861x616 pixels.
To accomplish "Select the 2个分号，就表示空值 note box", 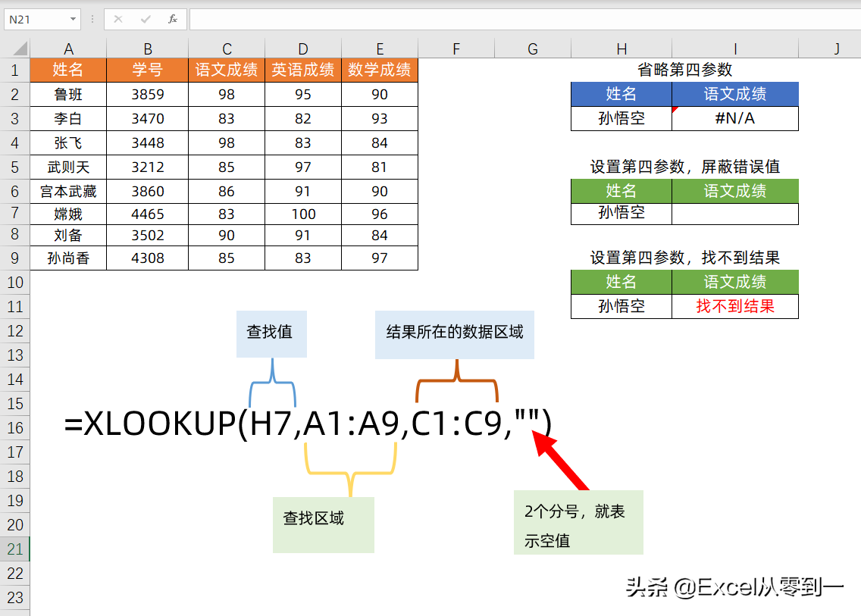I will [578, 522].
